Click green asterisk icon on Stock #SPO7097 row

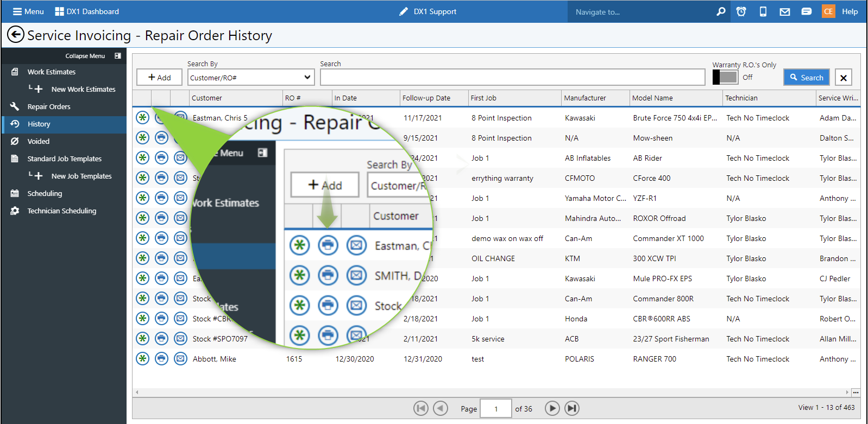(x=142, y=338)
